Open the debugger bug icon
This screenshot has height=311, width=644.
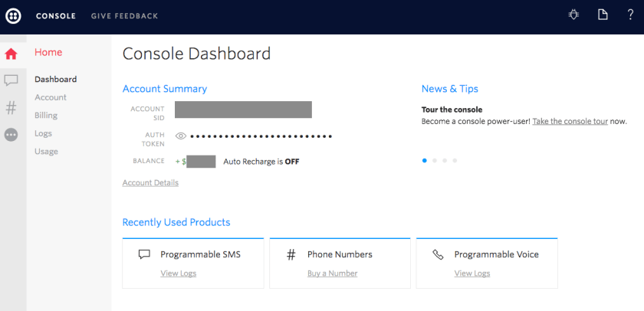click(x=573, y=15)
